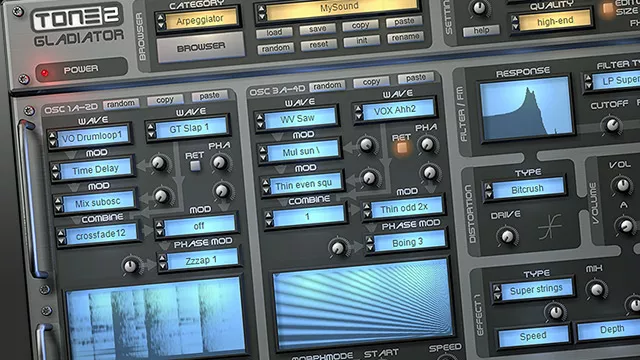Viewport: 640px width, 360px height.
Task: Click the PHA knob in OSC 3A-4D
Action: point(427,144)
